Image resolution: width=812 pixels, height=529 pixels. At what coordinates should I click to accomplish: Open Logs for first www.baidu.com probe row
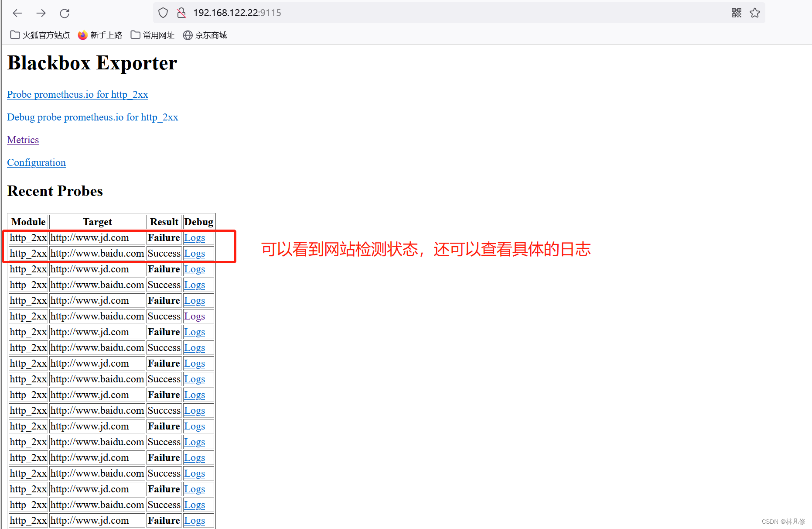click(194, 254)
